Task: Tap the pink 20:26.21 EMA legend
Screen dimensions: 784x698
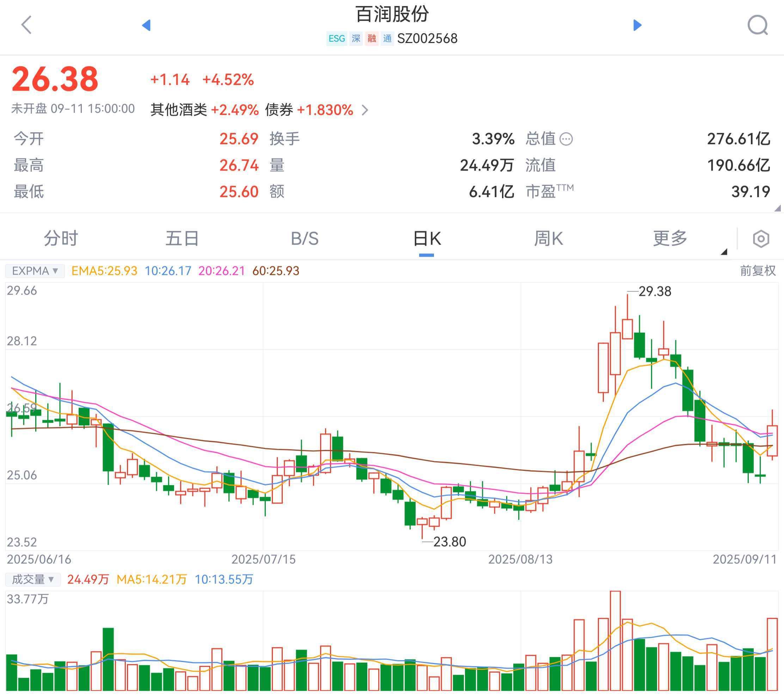Action: point(222,271)
